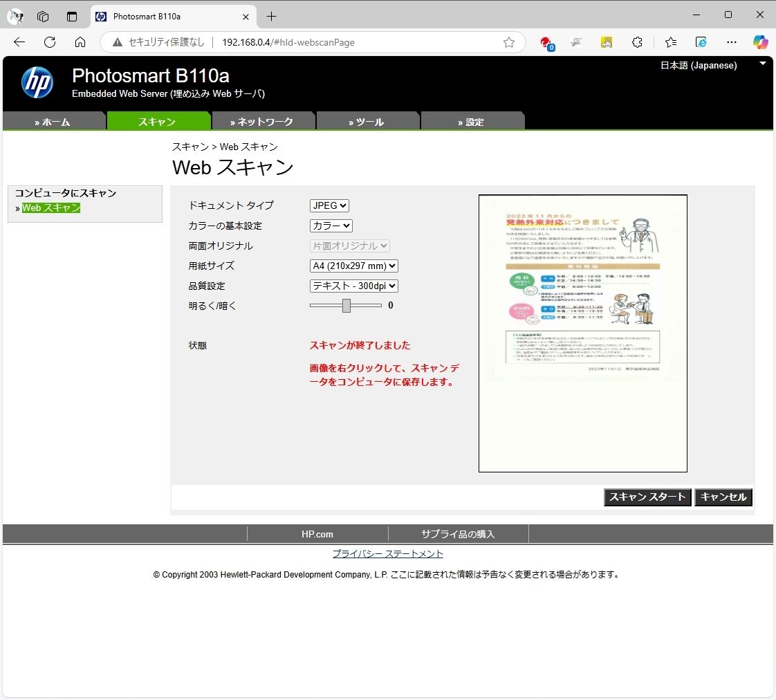Image resolution: width=776 pixels, height=700 pixels.
Task: Click the gray tool extension icon
Action: [x=575, y=42]
